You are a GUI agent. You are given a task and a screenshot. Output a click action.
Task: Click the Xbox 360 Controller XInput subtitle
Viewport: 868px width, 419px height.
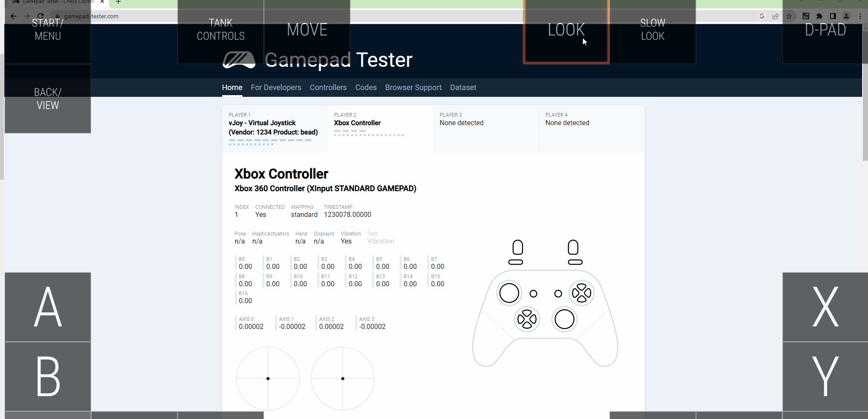325,189
